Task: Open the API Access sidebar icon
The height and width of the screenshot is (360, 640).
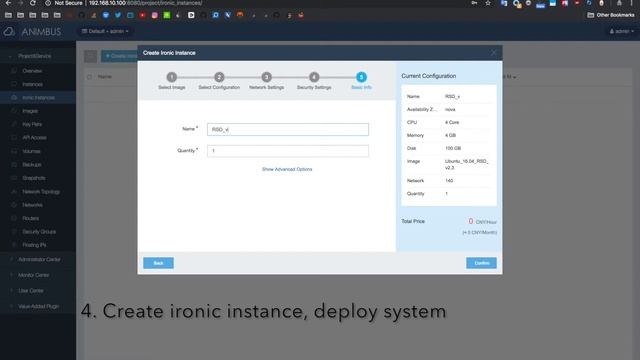Action: pos(14,138)
